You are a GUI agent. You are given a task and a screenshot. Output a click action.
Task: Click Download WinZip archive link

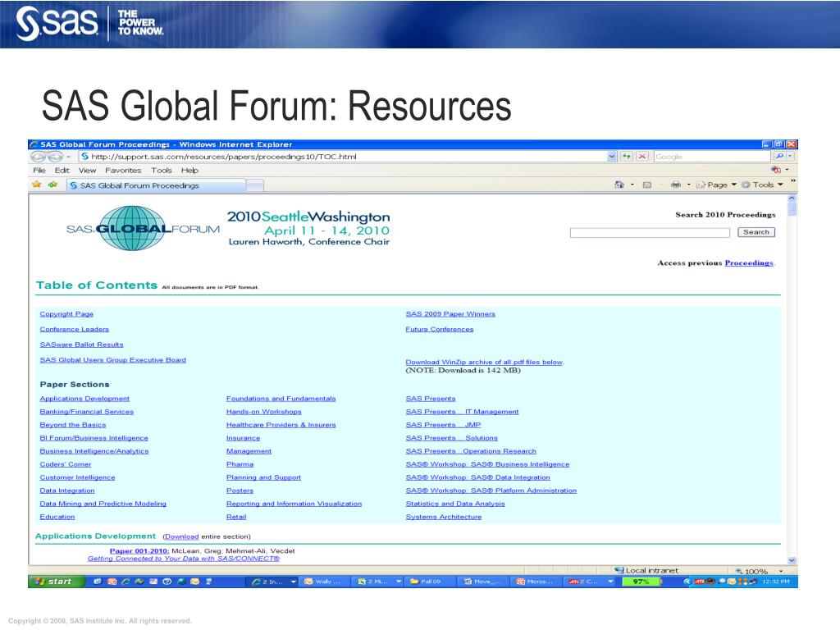[x=484, y=362]
